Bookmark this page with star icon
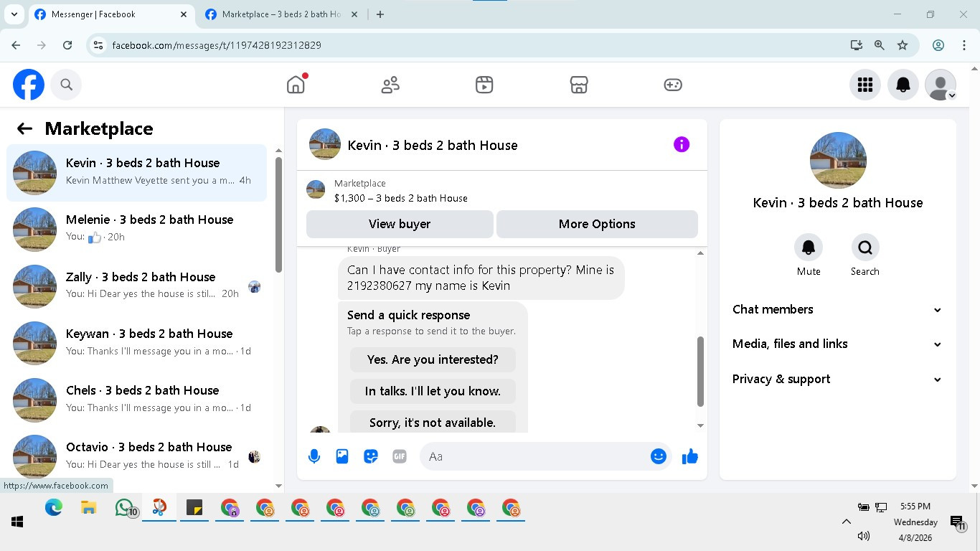Screen dimensions: 980x551 coord(903,45)
